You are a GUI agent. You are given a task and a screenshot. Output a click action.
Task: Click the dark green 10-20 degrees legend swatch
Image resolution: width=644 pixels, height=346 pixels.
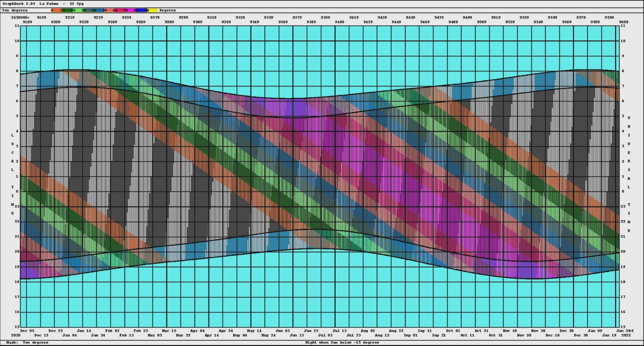coord(67,10)
